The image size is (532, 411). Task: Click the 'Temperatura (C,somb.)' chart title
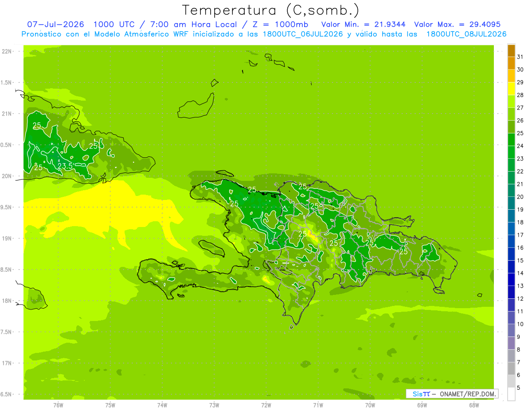tap(270, 10)
